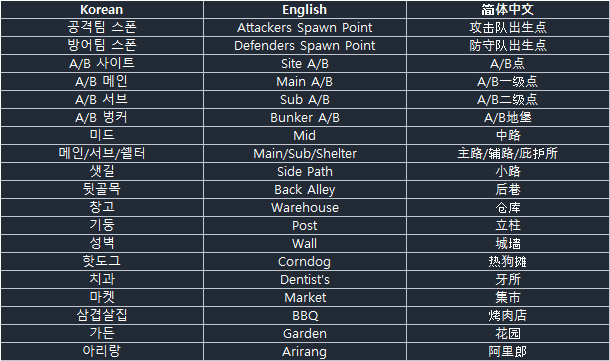Select the Chinese 花园 cell

pyautogui.click(x=508, y=333)
